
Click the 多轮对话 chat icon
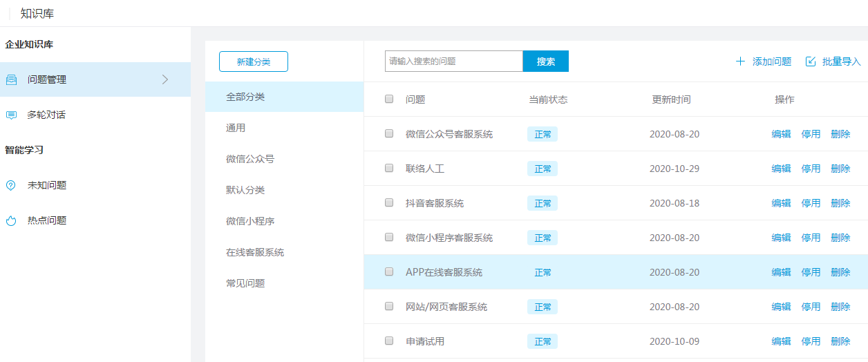tap(11, 115)
